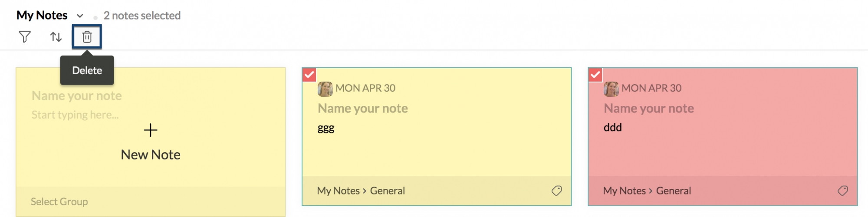Click the plus icon for New Note
Viewport: 868px width, 217px height.
pyautogui.click(x=151, y=130)
